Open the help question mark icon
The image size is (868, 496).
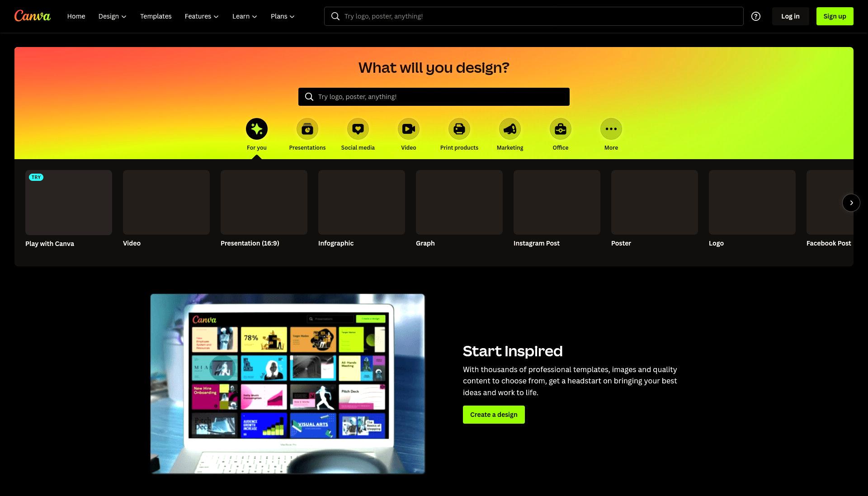(756, 16)
